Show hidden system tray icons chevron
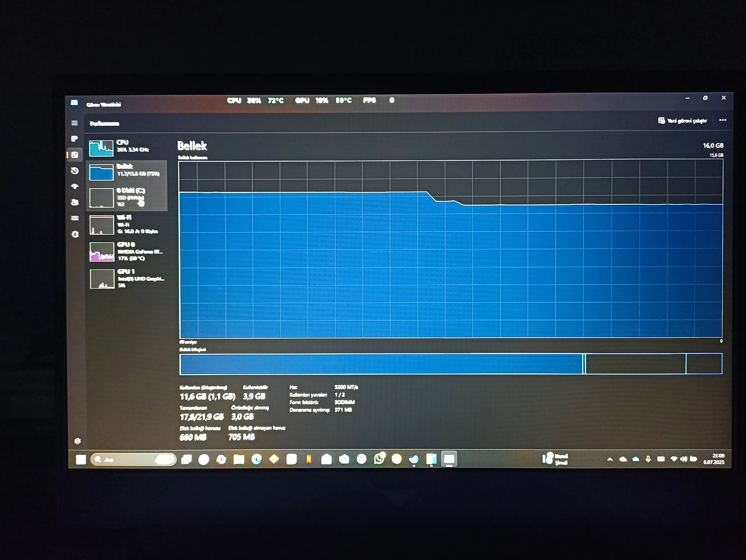Image resolution: width=746 pixels, height=560 pixels. pos(610,459)
